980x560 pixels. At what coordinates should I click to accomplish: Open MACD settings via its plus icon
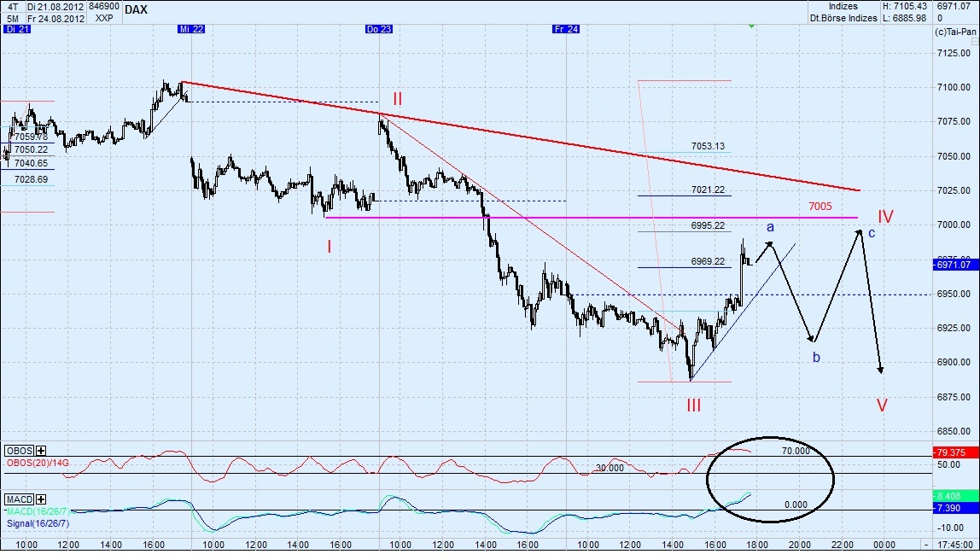(x=41, y=499)
